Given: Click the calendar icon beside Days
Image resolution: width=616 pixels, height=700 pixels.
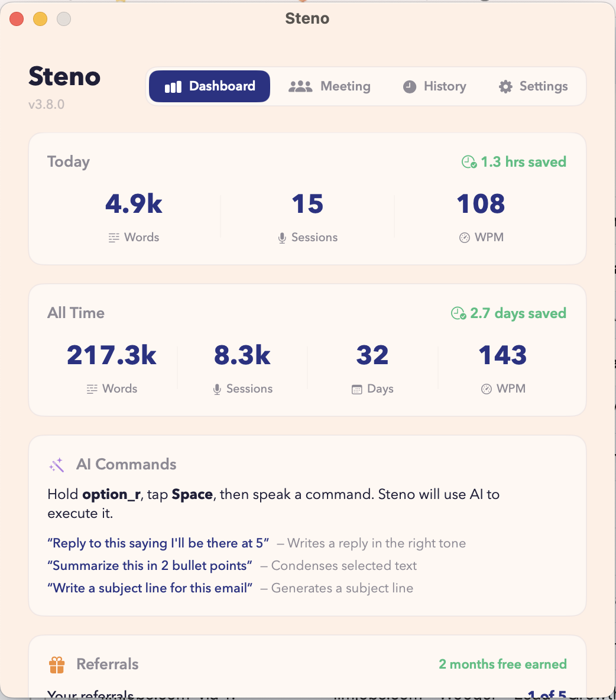Looking at the screenshot, I should (356, 390).
